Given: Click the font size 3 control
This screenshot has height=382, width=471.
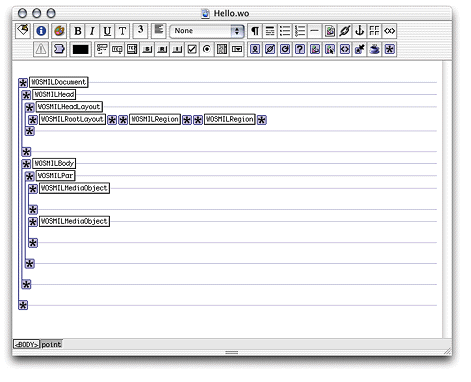Looking at the screenshot, I should pyautogui.click(x=140, y=30).
